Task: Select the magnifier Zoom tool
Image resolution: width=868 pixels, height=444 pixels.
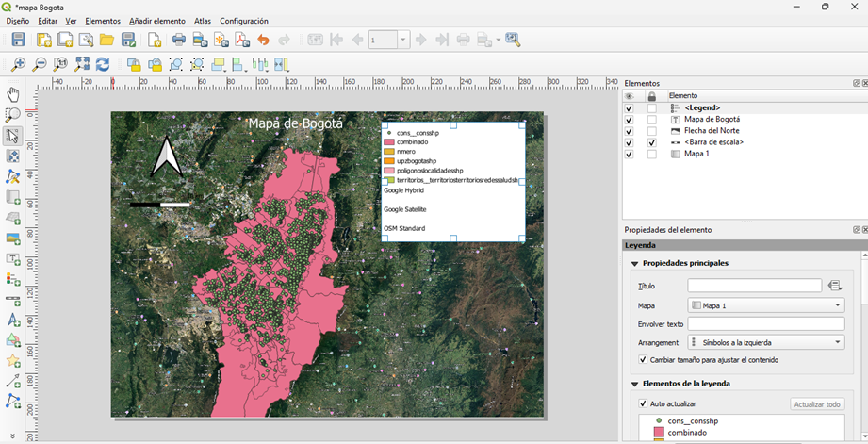Action: point(12,115)
